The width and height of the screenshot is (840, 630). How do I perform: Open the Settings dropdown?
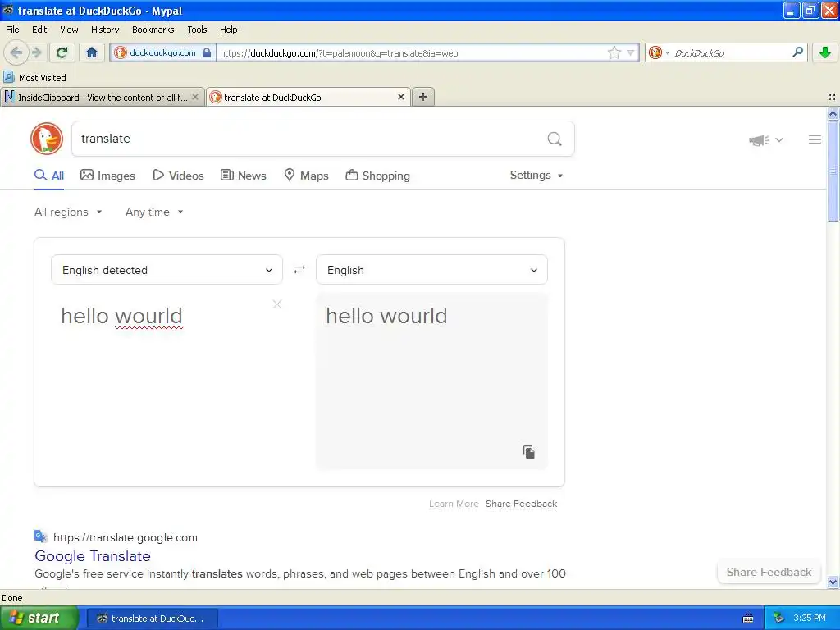click(536, 176)
